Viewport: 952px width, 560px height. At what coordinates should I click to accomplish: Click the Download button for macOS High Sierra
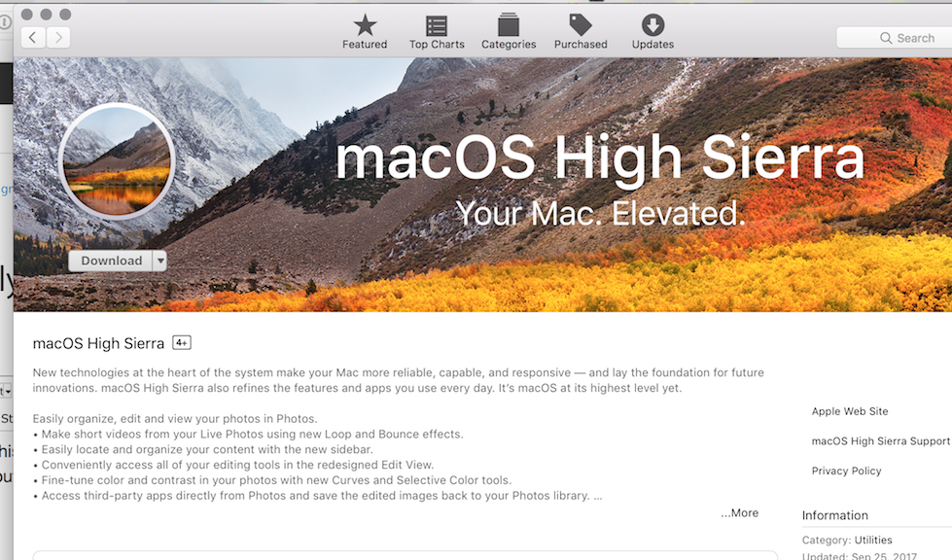coord(111,261)
